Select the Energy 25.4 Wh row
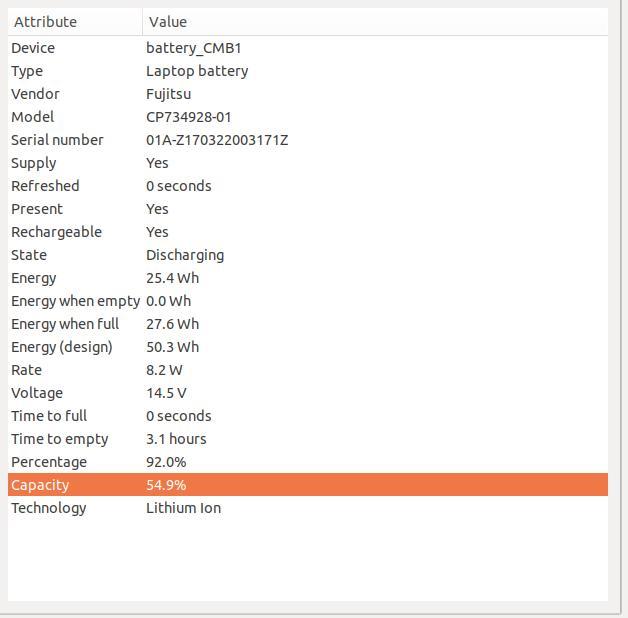The height and width of the screenshot is (618, 628). tap(308, 278)
